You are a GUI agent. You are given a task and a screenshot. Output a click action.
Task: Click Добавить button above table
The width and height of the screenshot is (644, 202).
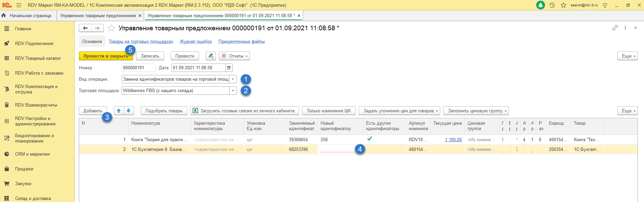point(93,111)
